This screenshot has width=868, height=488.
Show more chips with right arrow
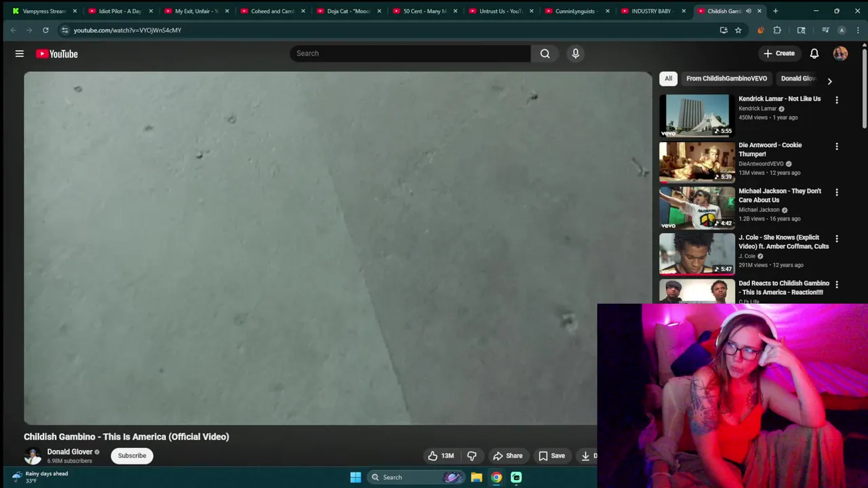829,81
